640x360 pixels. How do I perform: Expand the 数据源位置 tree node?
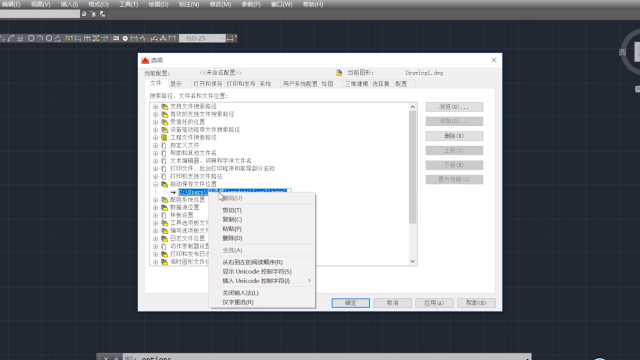coord(156,207)
